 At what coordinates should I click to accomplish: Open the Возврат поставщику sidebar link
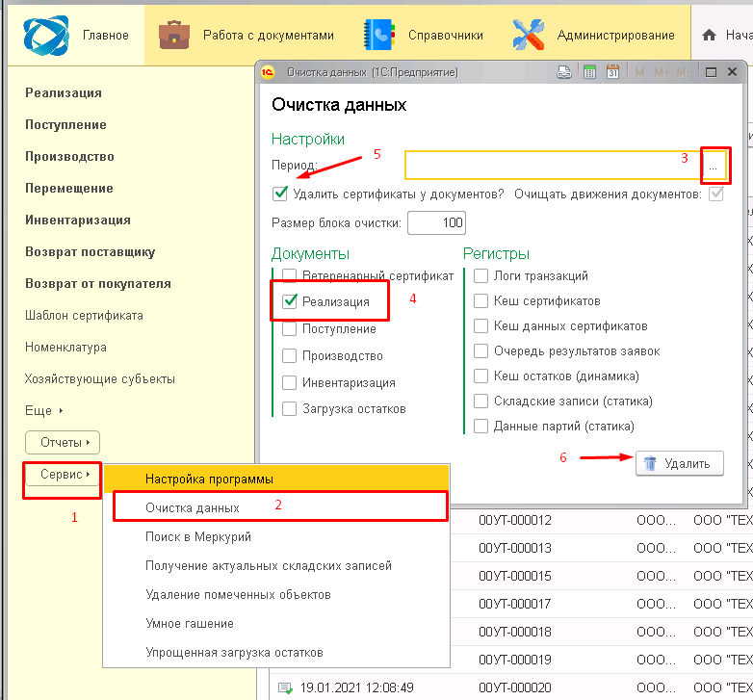tap(90, 252)
